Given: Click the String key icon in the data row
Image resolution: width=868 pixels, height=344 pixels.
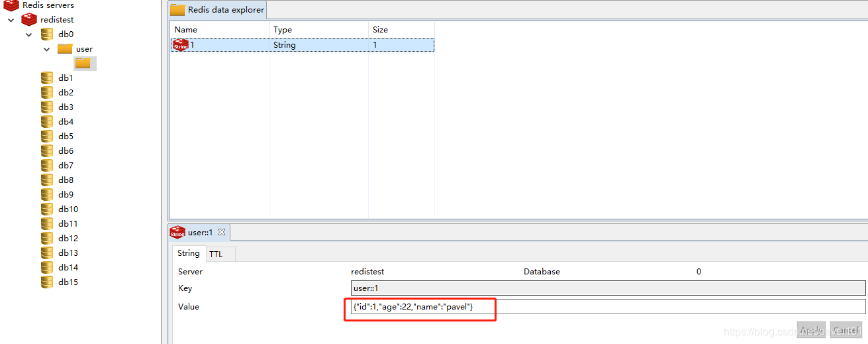Looking at the screenshot, I should [x=181, y=44].
